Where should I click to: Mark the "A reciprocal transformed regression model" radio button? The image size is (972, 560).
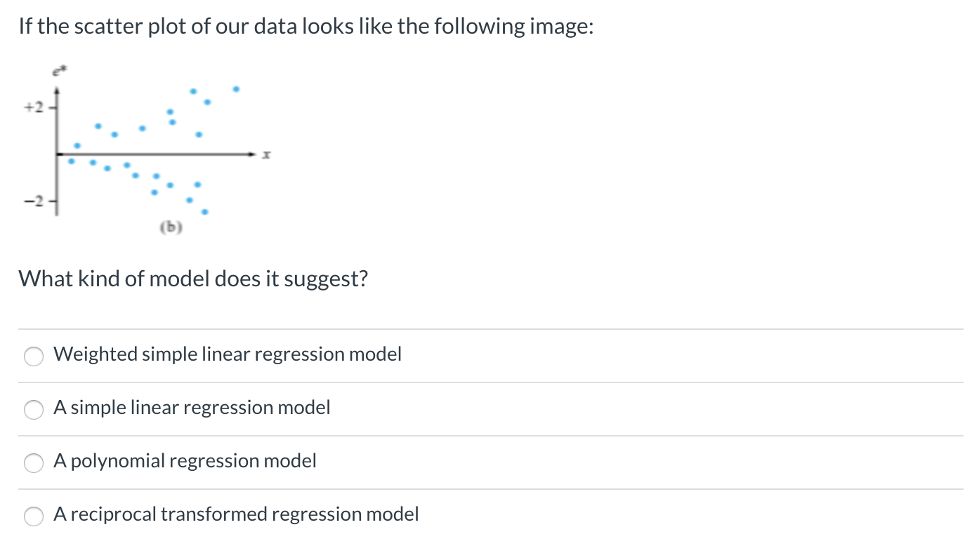(x=34, y=516)
